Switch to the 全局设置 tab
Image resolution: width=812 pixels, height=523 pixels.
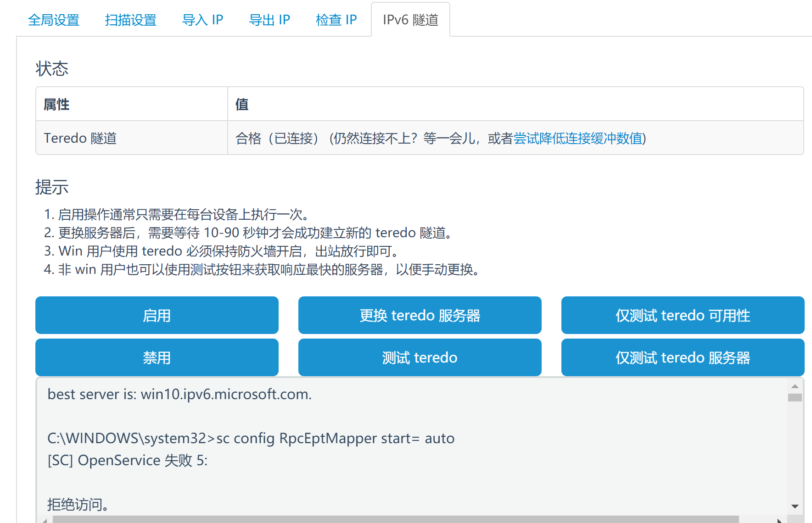click(x=54, y=19)
